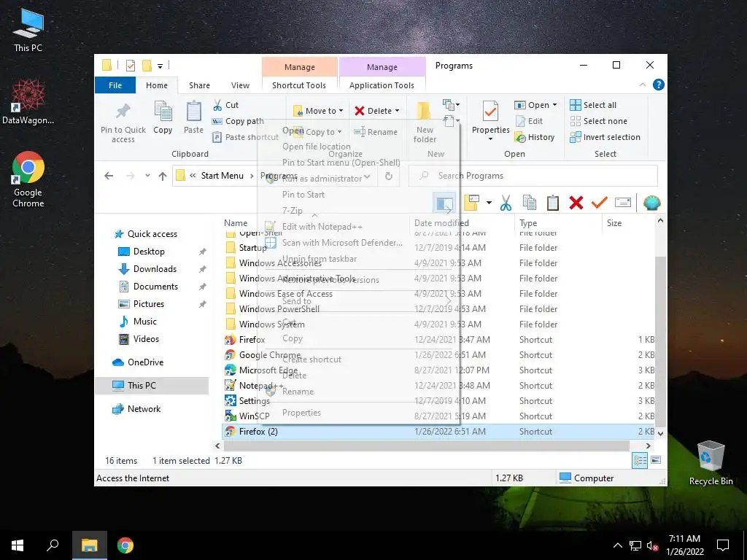The height and width of the screenshot is (560, 747).
Task: Open the Application Tools tab
Action: [x=382, y=85]
